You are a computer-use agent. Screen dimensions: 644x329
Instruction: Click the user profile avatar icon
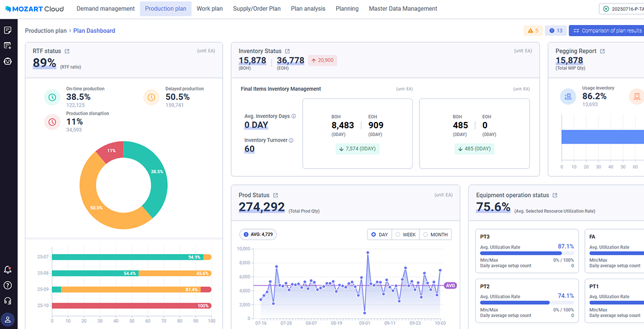click(8, 320)
